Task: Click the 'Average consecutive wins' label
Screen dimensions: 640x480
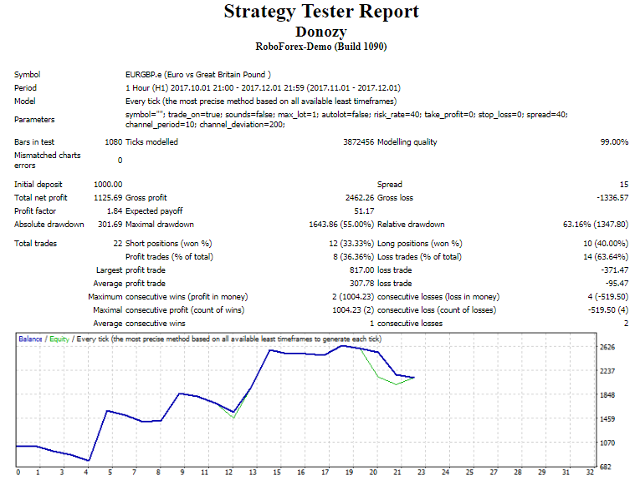Action: tap(139, 323)
